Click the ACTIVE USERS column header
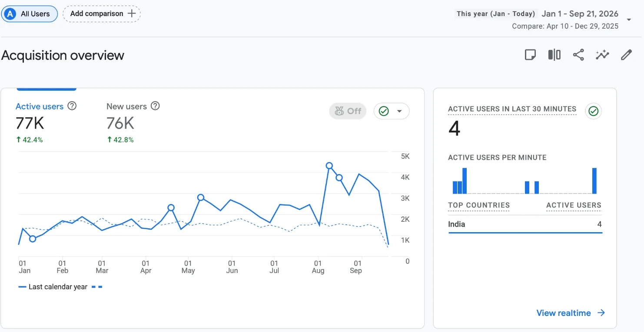 coord(574,205)
